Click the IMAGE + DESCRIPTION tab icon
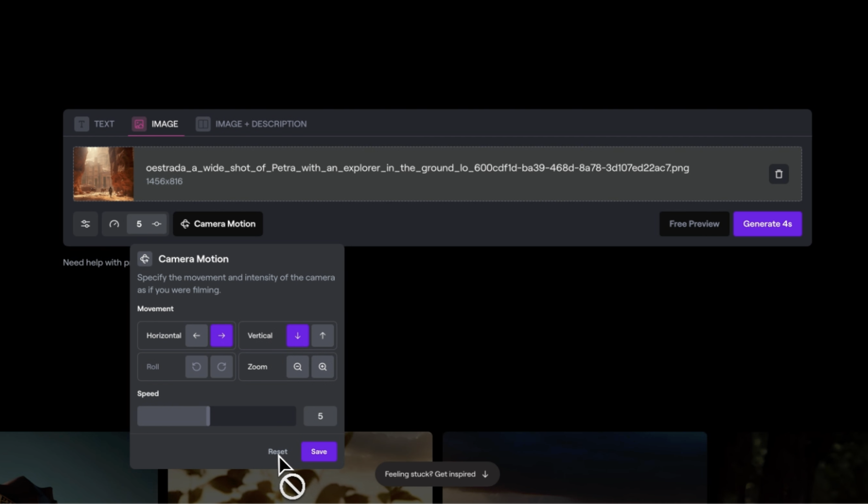The width and height of the screenshot is (868, 504). [x=203, y=124]
